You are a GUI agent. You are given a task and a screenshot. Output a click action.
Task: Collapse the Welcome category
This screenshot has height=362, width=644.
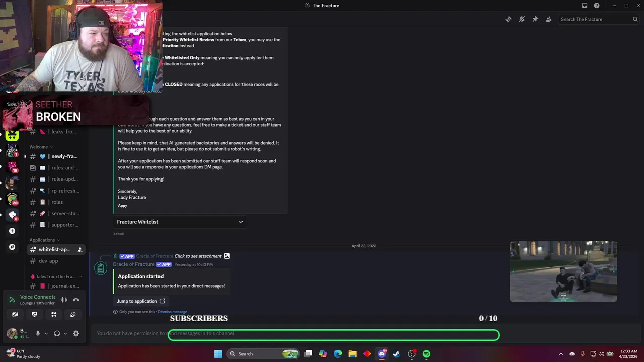coord(41,147)
